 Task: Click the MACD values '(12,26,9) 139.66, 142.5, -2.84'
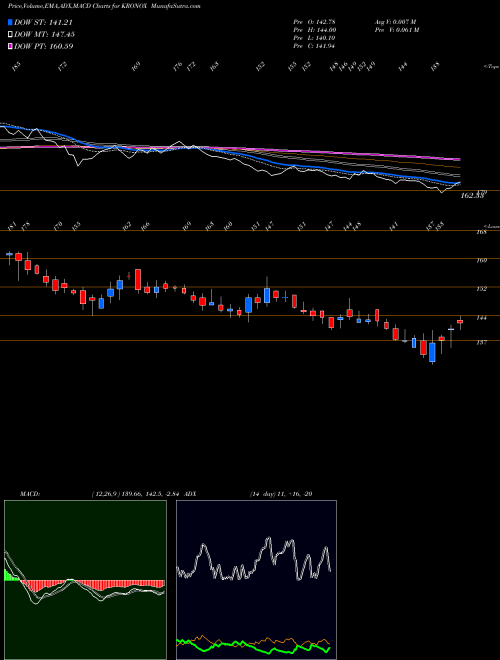point(137,494)
